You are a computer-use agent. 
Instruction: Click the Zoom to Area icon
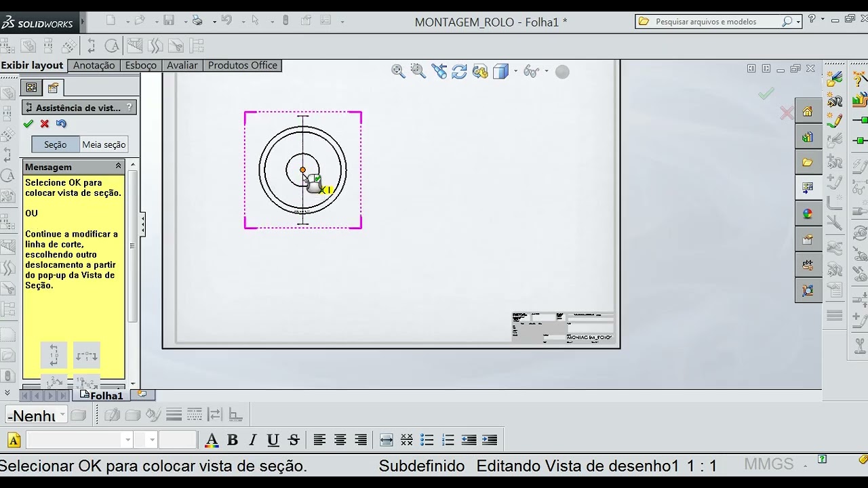pos(418,71)
